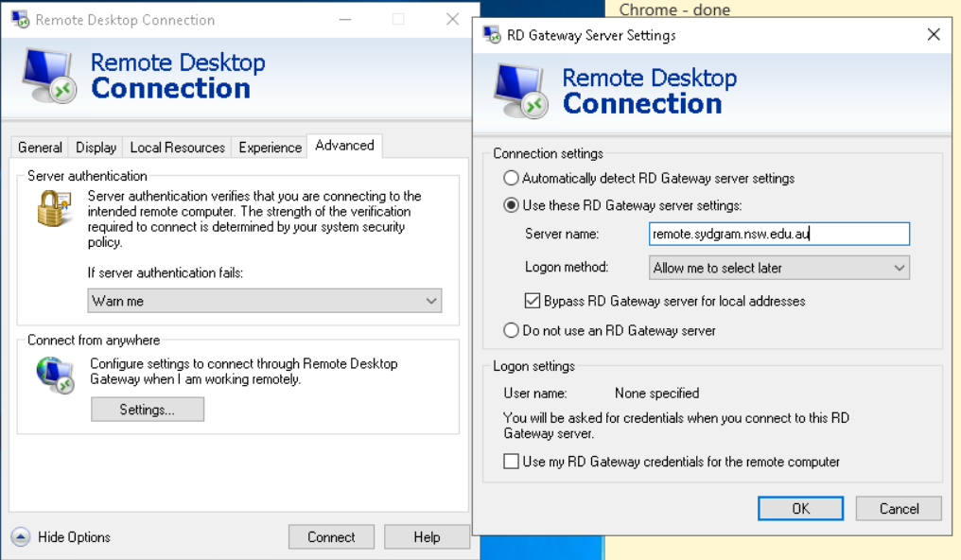Screen dimensions: 961x560
Task: Uncheck Bypass RD Gateway server for local addresses
Action: tap(532, 301)
